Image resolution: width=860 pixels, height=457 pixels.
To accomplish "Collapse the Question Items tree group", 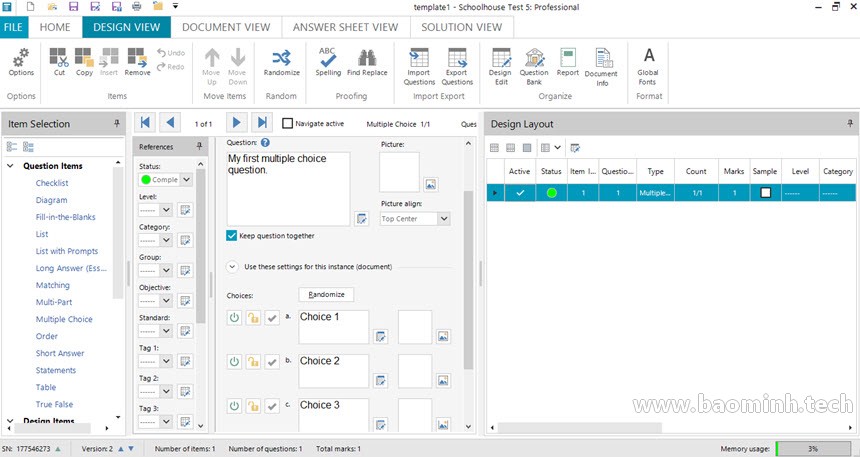I will pos(10,166).
